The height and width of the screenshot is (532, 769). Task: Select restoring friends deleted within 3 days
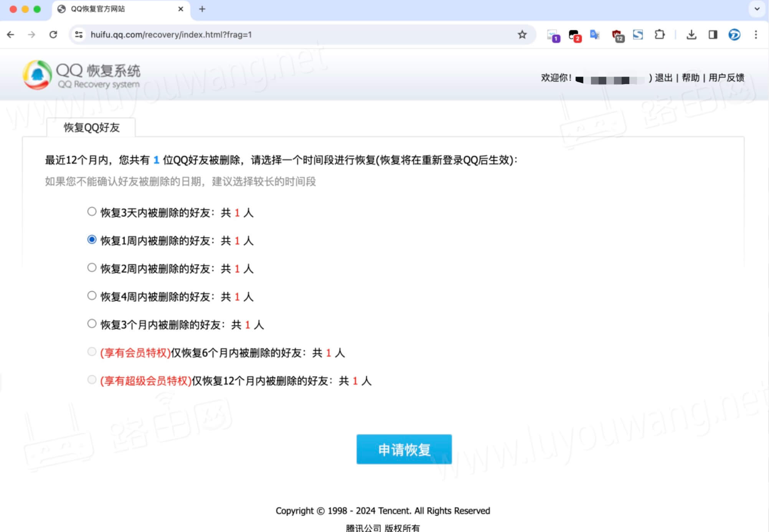click(x=92, y=211)
